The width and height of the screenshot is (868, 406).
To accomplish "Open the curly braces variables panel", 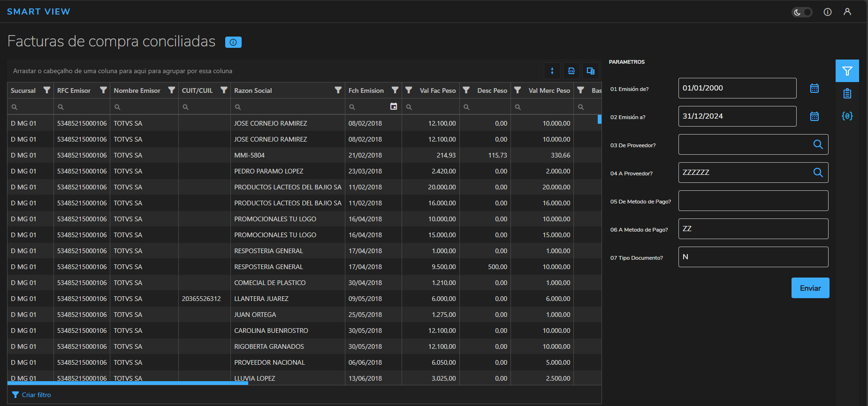I will pos(847,116).
